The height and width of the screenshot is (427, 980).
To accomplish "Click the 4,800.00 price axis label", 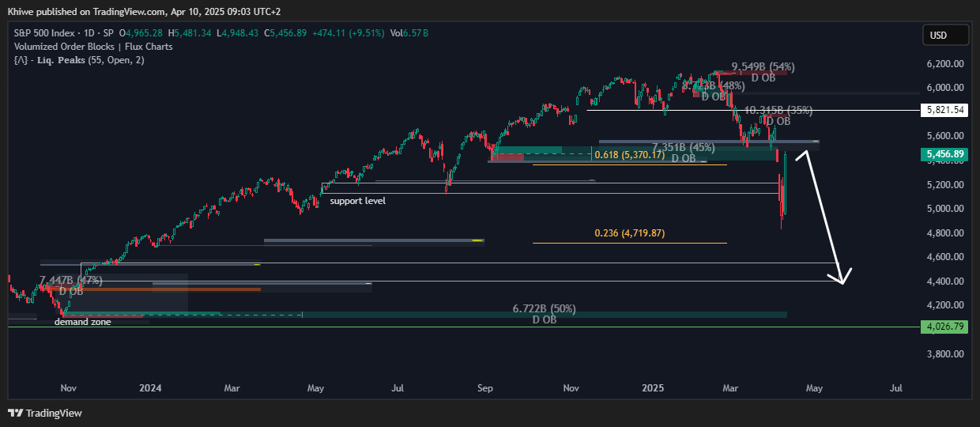I will click(944, 233).
